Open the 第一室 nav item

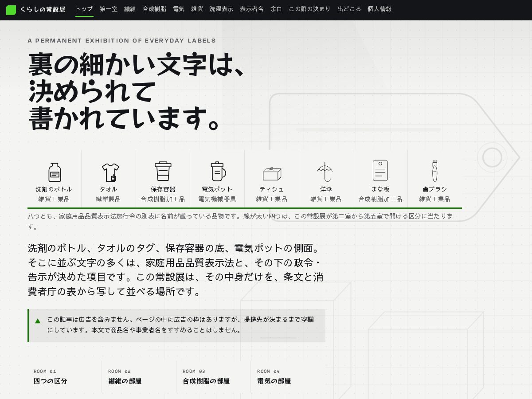tap(109, 9)
